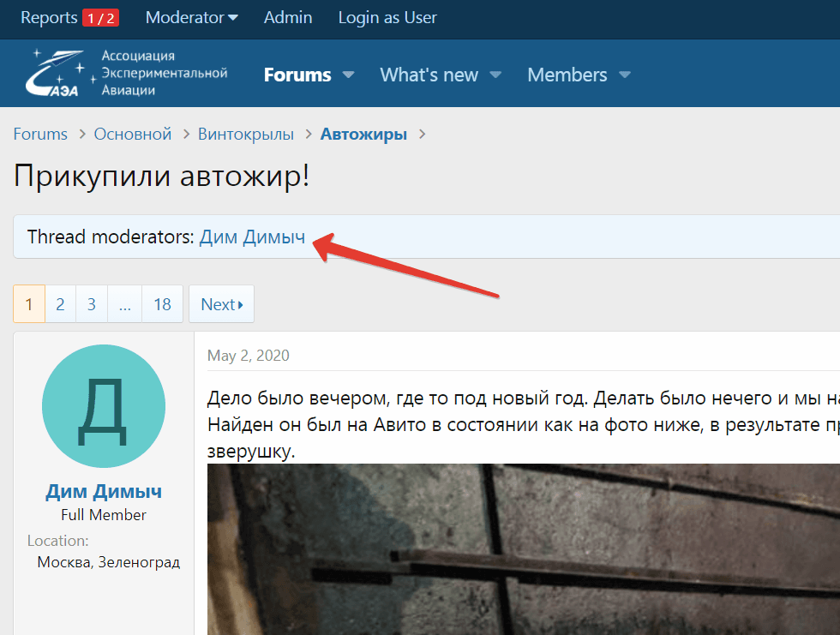Open the What's new dropdown arrow
840x635 pixels.
coord(495,75)
